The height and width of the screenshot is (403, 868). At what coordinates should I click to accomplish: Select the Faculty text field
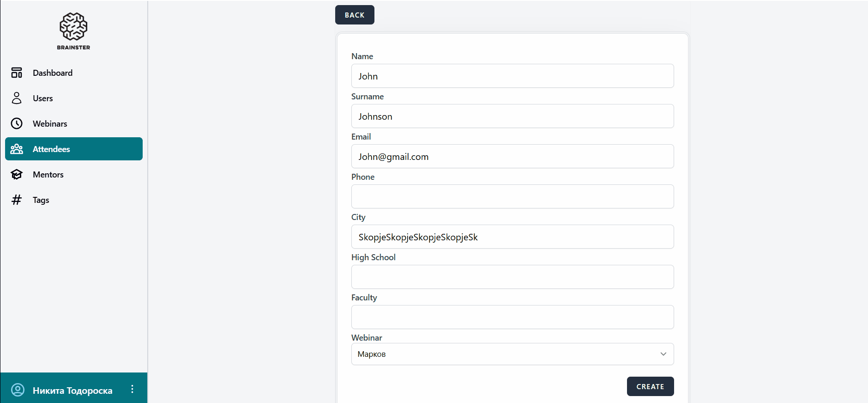[x=512, y=317]
